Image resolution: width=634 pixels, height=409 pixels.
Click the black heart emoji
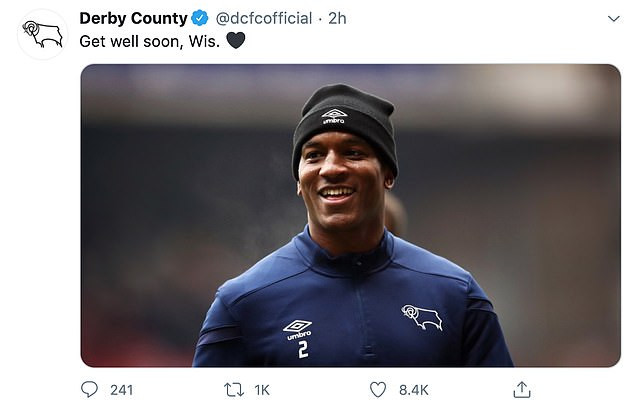236,40
